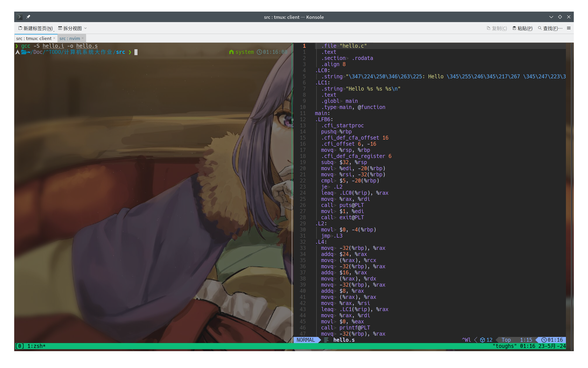Switch to the 'src : nvim' tab
The image size is (588, 368).
70,39
